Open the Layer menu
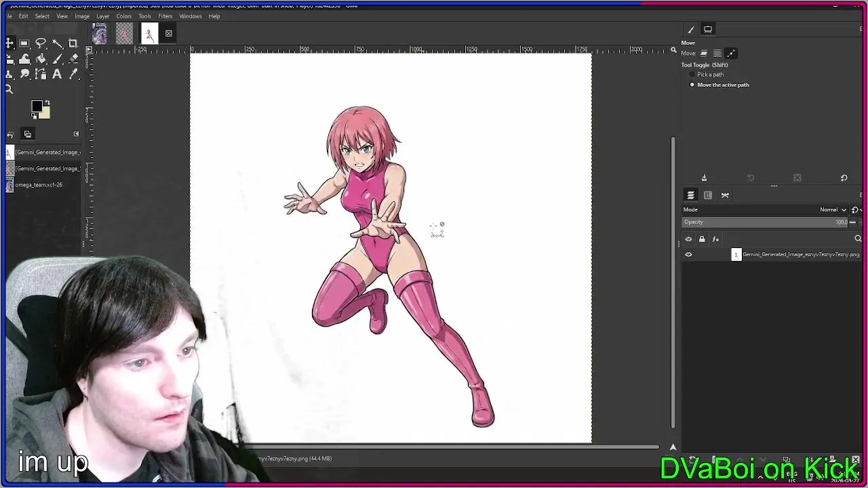 click(x=103, y=16)
